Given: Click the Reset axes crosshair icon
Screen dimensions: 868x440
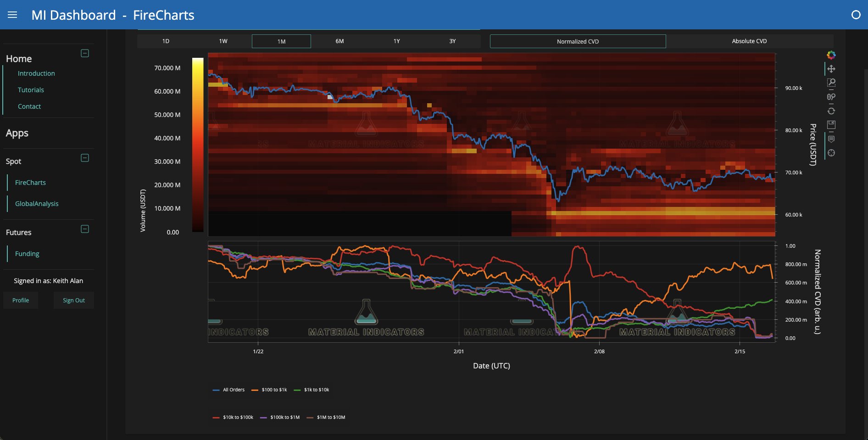Looking at the screenshot, I should tap(832, 153).
